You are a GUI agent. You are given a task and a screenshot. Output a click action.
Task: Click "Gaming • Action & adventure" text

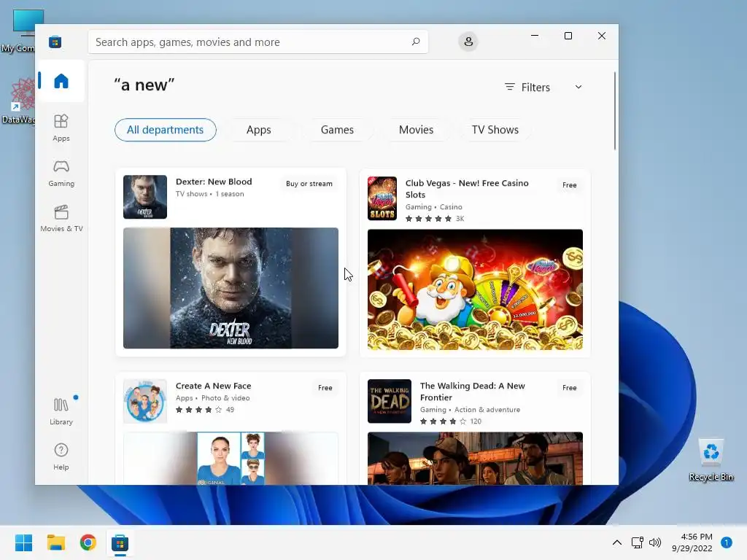coord(470,410)
